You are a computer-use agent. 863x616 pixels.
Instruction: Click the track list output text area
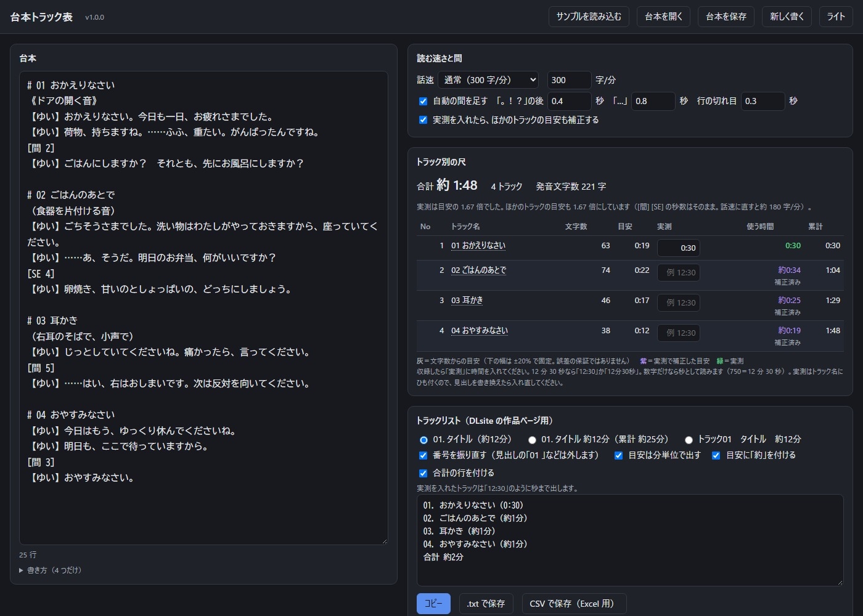pyautogui.click(x=630, y=540)
